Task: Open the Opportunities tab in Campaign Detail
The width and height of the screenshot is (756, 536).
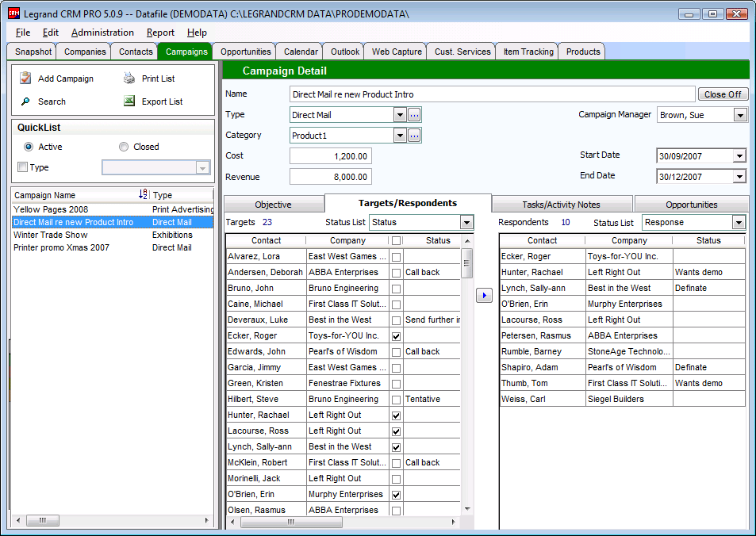Action: pos(692,205)
